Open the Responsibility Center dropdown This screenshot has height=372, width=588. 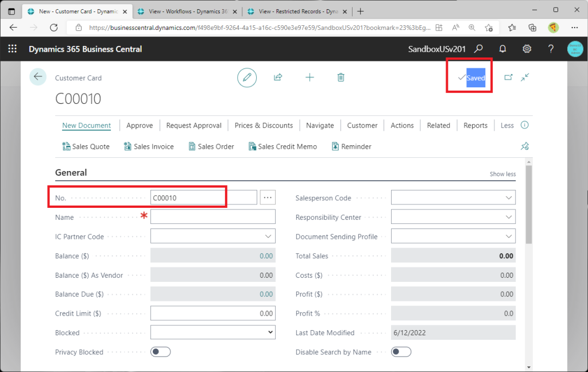coord(509,217)
